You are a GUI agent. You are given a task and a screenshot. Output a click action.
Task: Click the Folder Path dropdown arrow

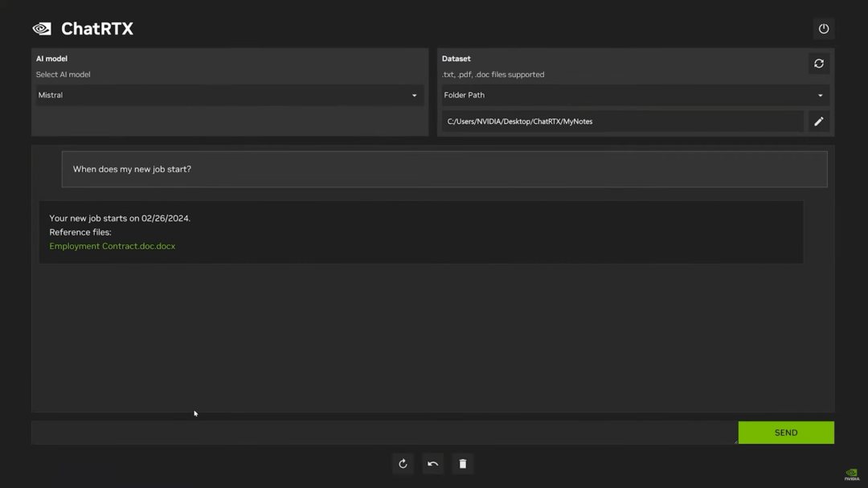click(x=820, y=96)
